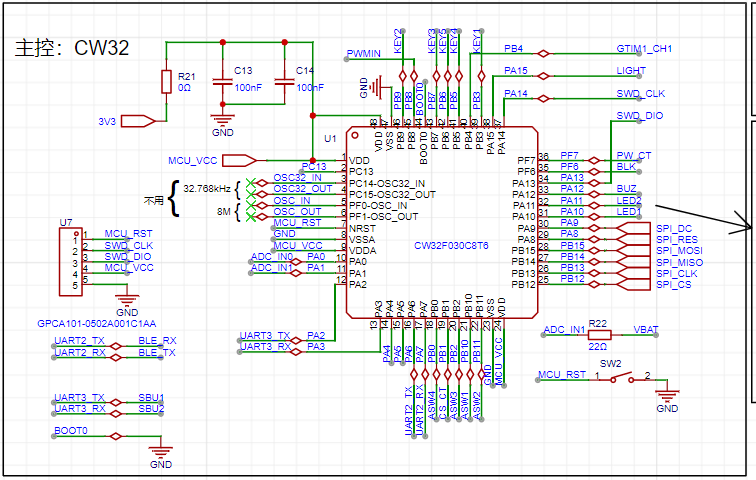Click the LIGHT net label

click(631, 71)
